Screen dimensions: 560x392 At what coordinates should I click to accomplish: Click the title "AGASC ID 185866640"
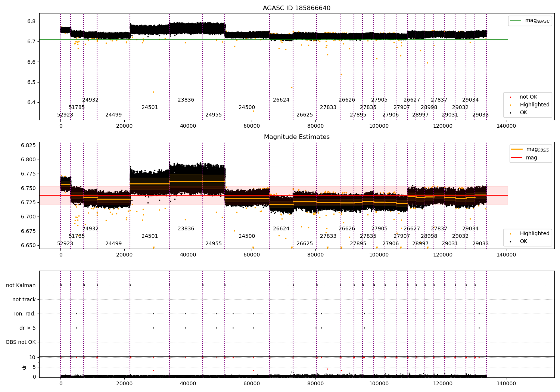click(x=296, y=8)
